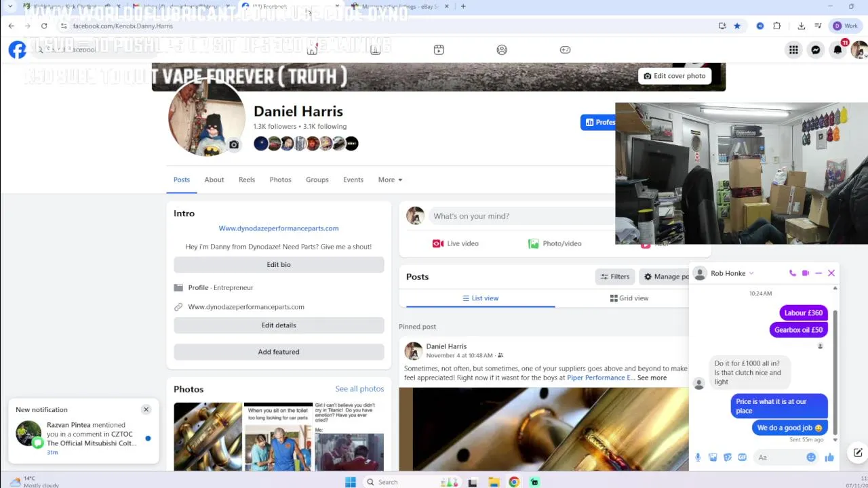Open account profile picture menu
This screenshot has width=868, height=488.
point(860,49)
